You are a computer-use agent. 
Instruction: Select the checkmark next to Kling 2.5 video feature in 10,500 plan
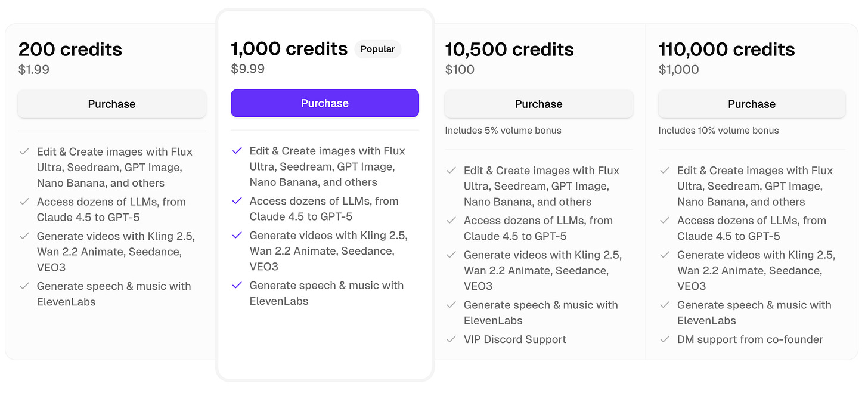[451, 255]
